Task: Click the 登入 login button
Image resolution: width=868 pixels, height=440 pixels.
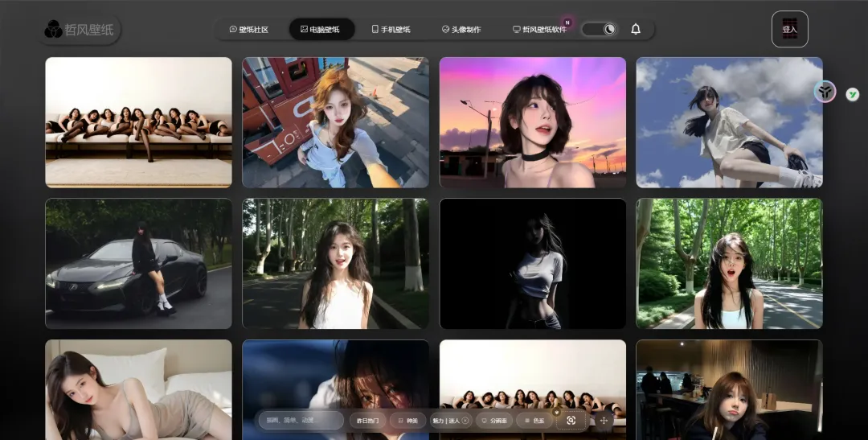Action: (x=789, y=30)
